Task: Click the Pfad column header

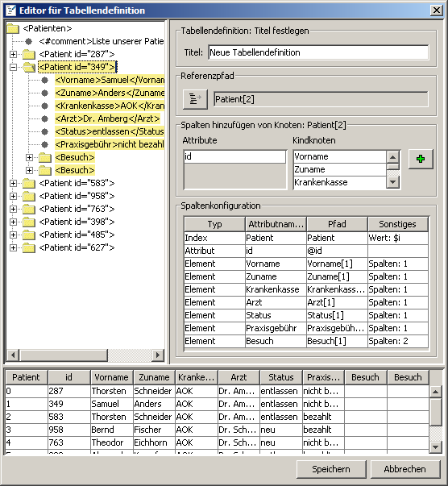Action: (337, 224)
